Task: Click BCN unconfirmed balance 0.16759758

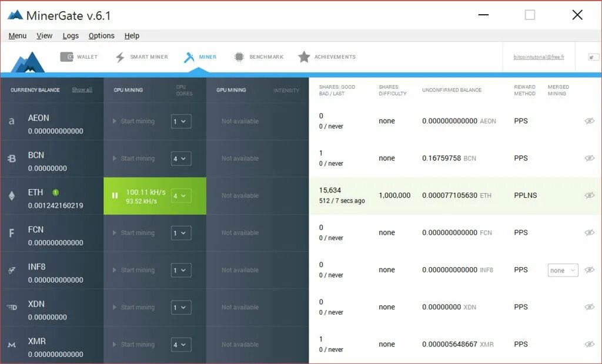Action: click(442, 158)
